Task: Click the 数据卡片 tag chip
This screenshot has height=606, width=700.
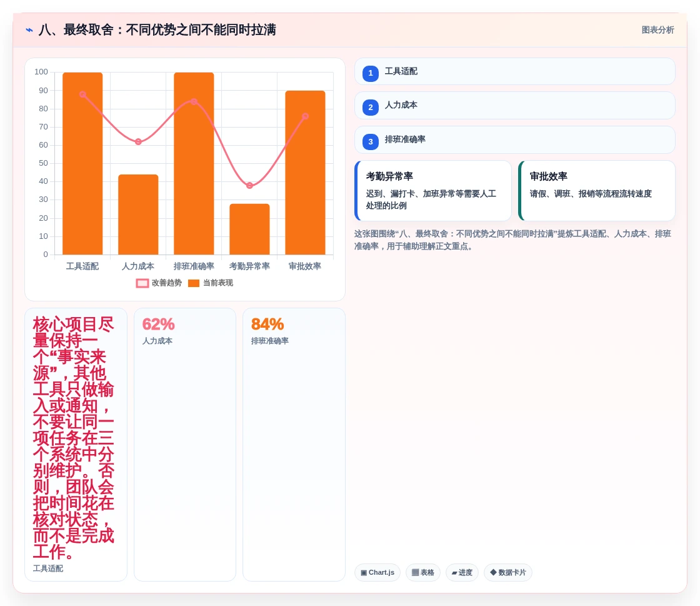Action: pos(508,572)
